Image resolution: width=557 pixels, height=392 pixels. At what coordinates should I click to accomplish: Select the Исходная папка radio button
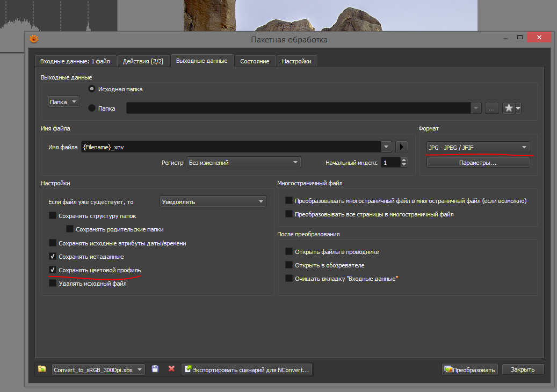[91, 89]
